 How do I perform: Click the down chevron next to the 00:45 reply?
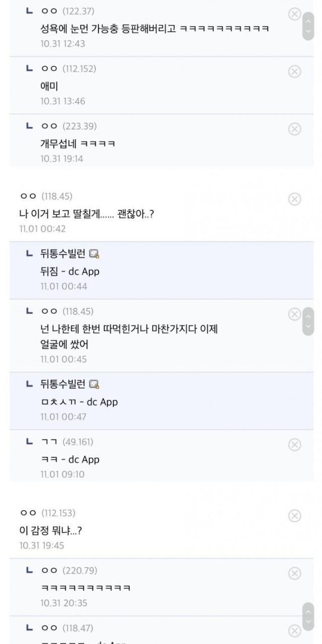tap(308, 327)
